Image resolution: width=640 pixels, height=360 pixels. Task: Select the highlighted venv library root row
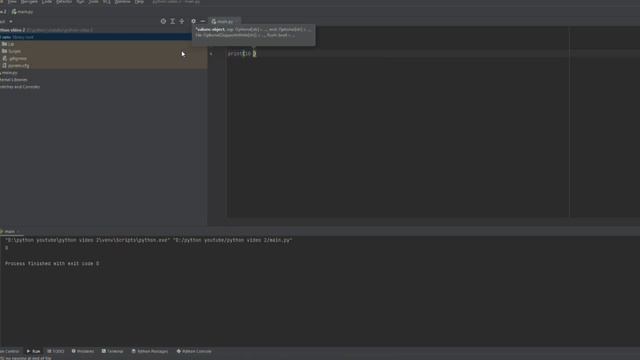click(96, 37)
